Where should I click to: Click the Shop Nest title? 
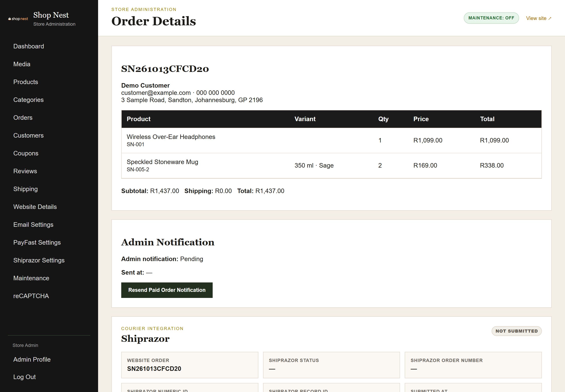point(51,15)
